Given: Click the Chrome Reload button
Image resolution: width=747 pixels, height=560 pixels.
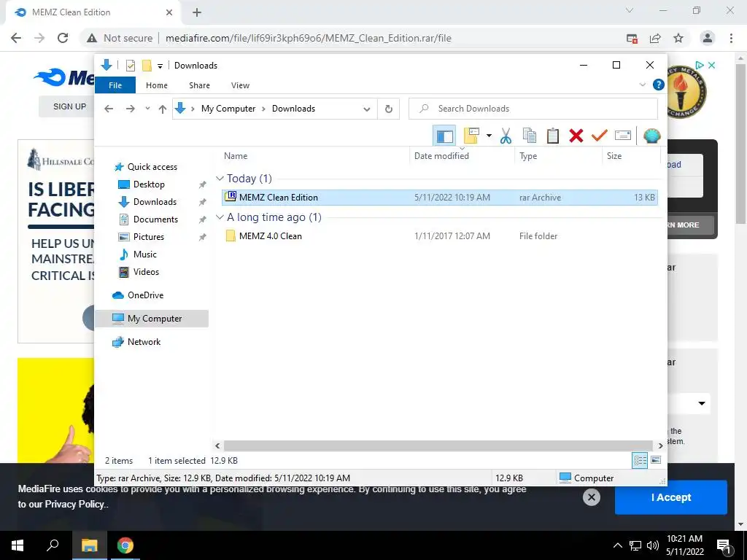Looking at the screenshot, I should click(x=63, y=38).
